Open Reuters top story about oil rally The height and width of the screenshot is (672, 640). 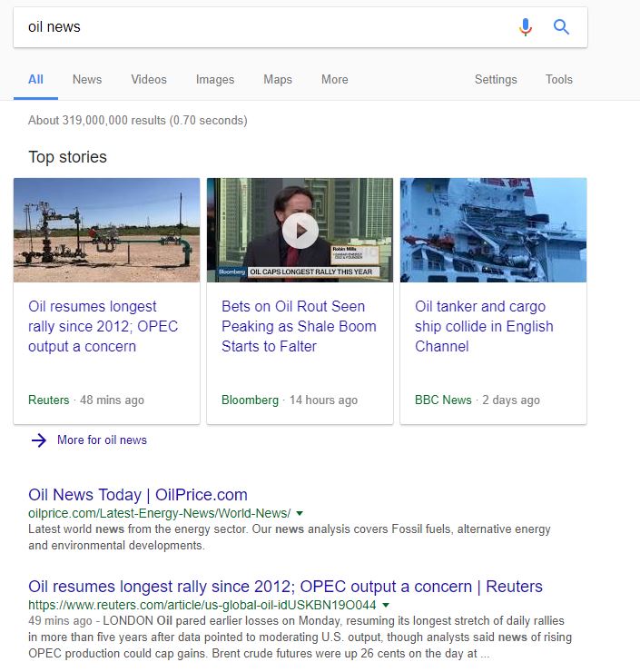pyautogui.click(x=103, y=326)
